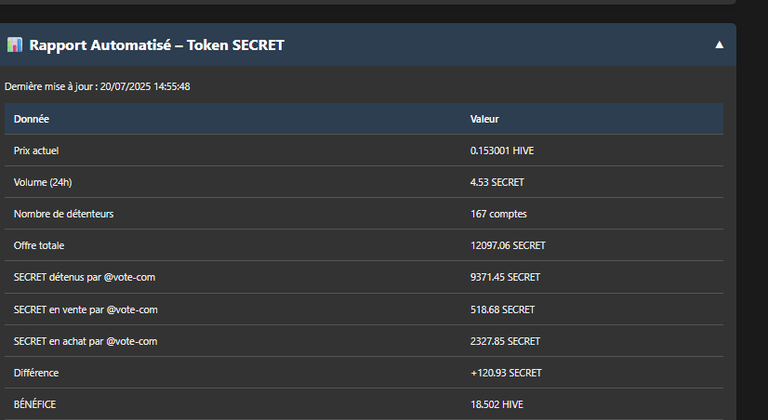Click the +120.93 SECRET difference value

pos(506,373)
